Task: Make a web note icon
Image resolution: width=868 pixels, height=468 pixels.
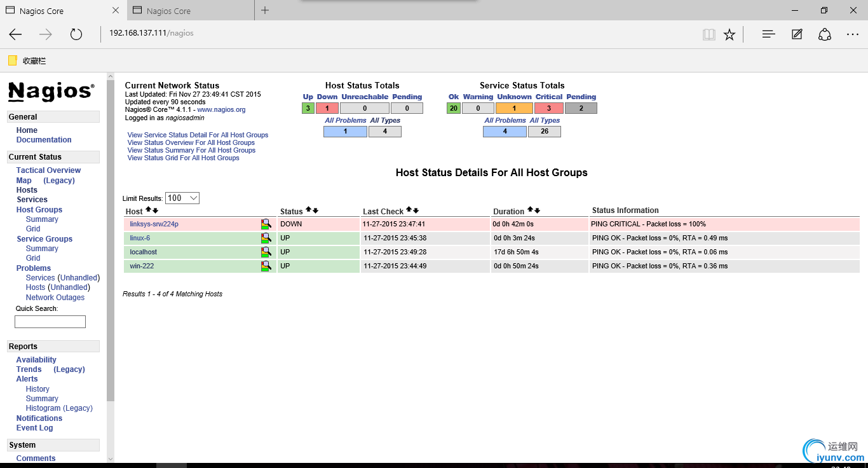Action: pos(797,34)
